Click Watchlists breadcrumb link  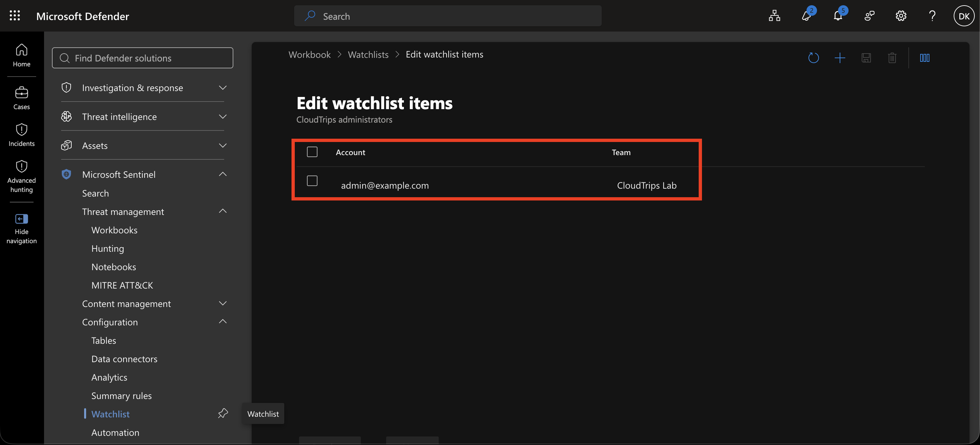coord(368,54)
